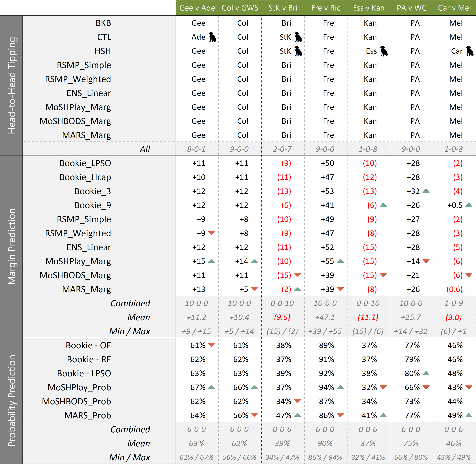This screenshot has height=464, width=476.
Task: Click green up arrow next to Bookie_3 +32
Action: 426,191
